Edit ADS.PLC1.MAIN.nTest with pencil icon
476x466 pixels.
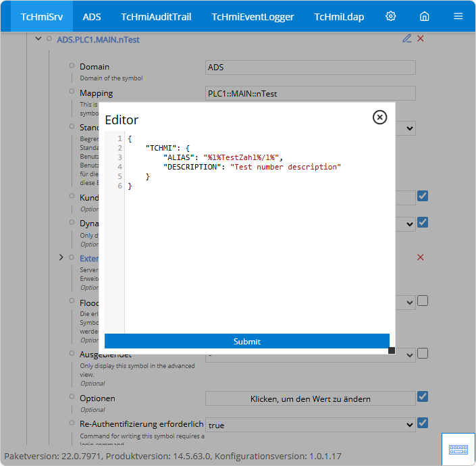click(x=406, y=38)
